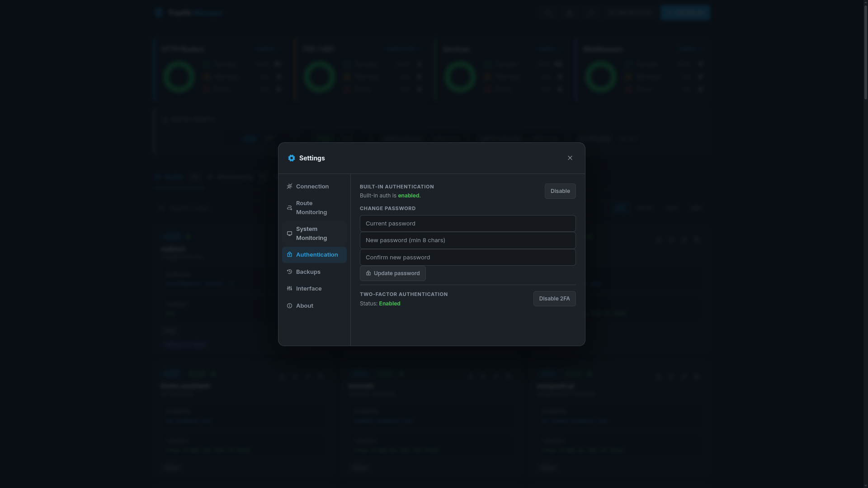Click the Route Monitoring path icon
This screenshot has width=868, height=488.
tap(289, 208)
